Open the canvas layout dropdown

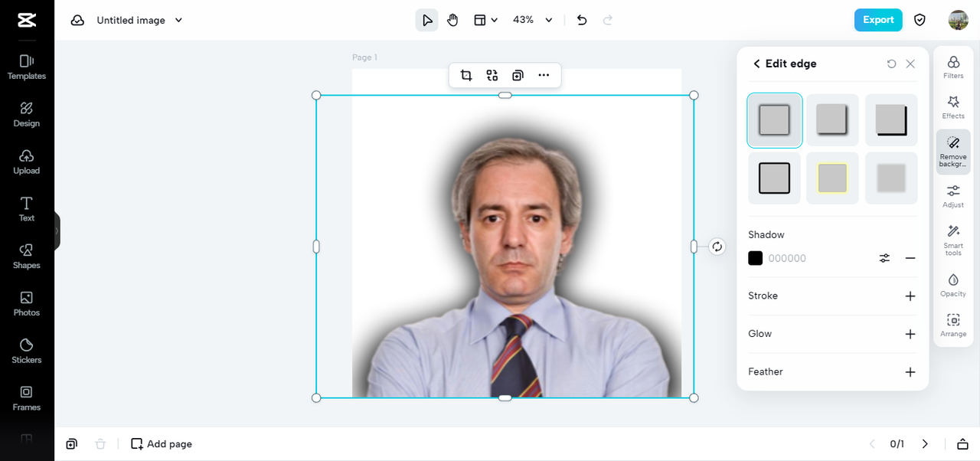point(485,20)
